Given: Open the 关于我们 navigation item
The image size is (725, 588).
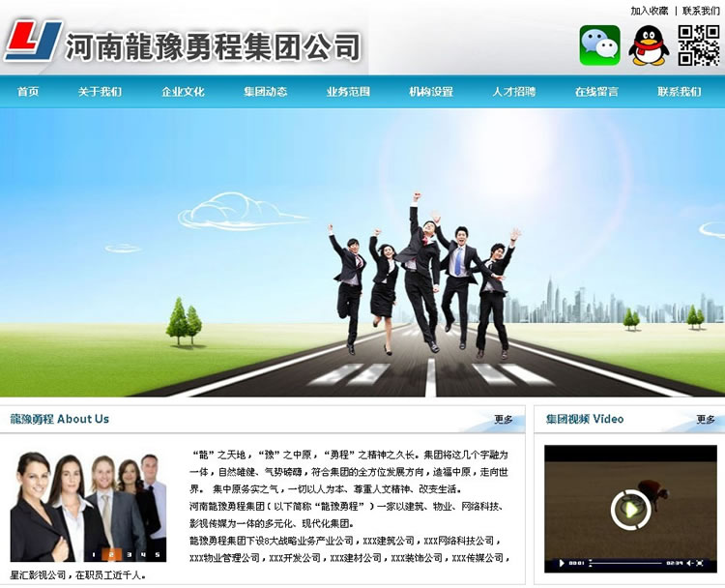Looking at the screenshot, I should click(x=100, y=92).
